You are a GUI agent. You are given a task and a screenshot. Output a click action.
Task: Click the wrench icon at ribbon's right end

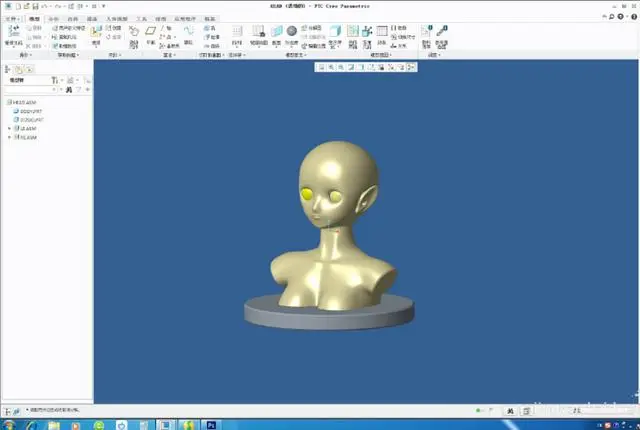(442, 31)
